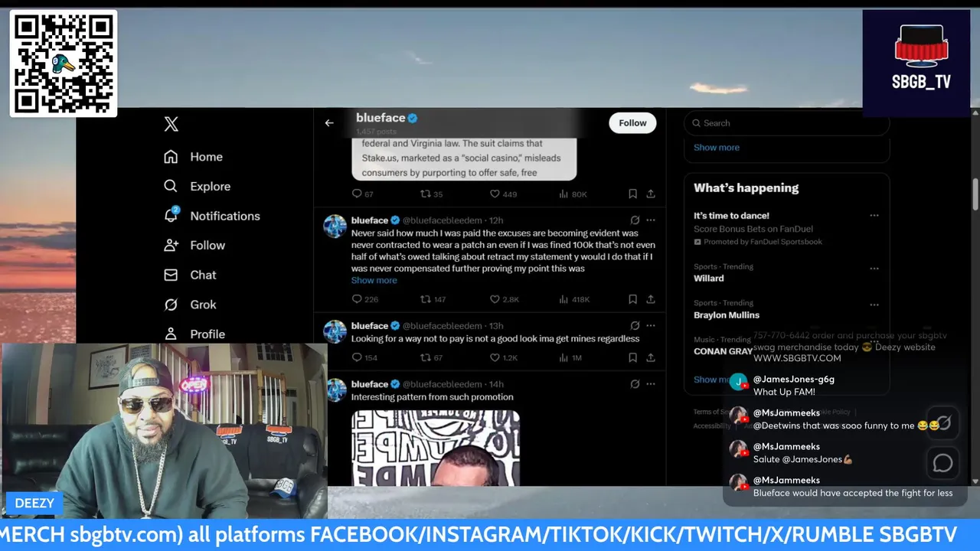Open options for Braylon Mullins trend
980x551 pixels.
click(874, 305)
